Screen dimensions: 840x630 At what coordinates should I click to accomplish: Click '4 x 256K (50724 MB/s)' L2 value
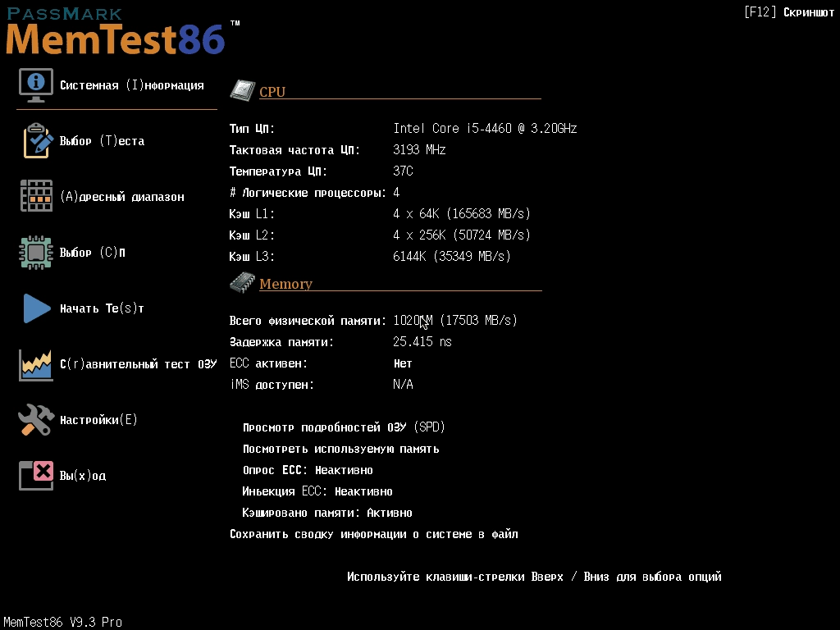tap(462, 235)
